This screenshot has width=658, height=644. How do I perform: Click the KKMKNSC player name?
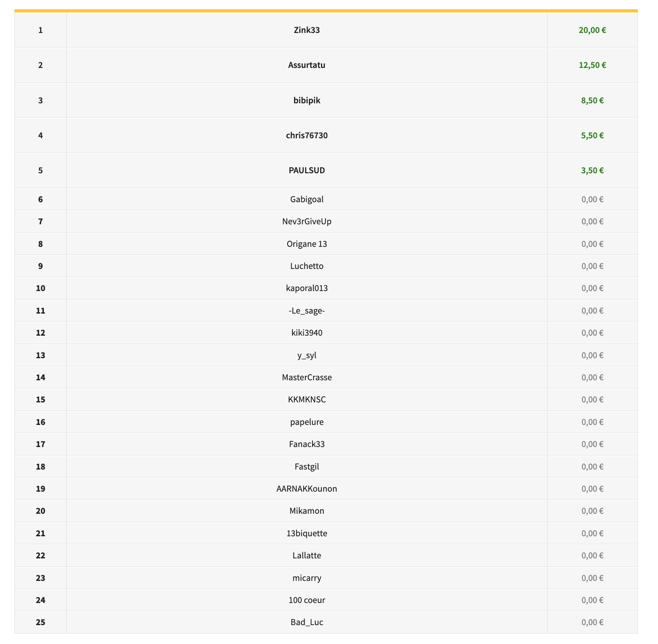307,400
